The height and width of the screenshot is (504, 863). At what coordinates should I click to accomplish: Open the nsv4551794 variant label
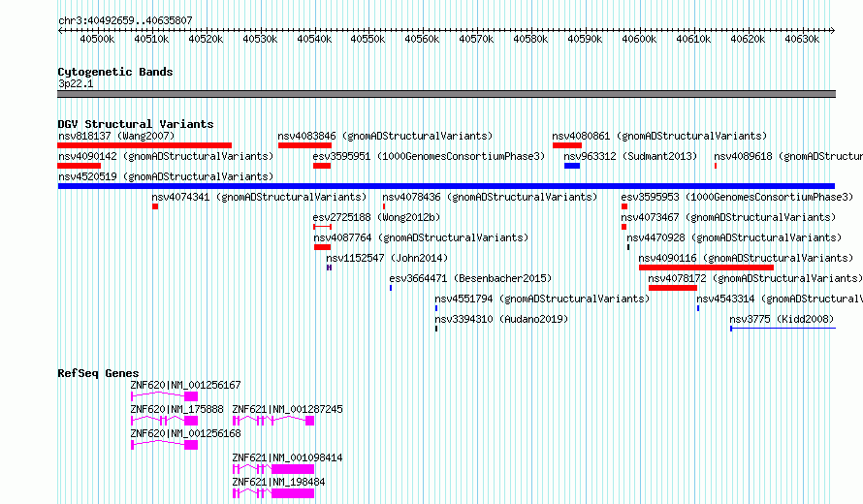[x=542, y=299]
